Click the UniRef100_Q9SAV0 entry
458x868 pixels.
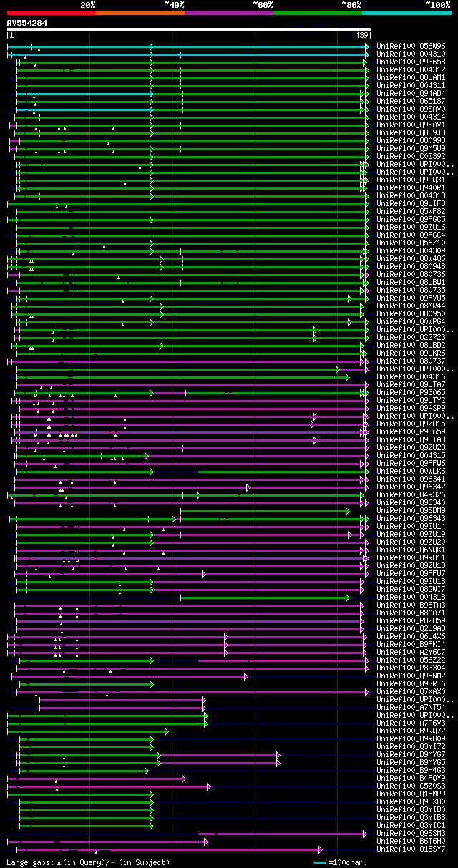coord(411,109)
